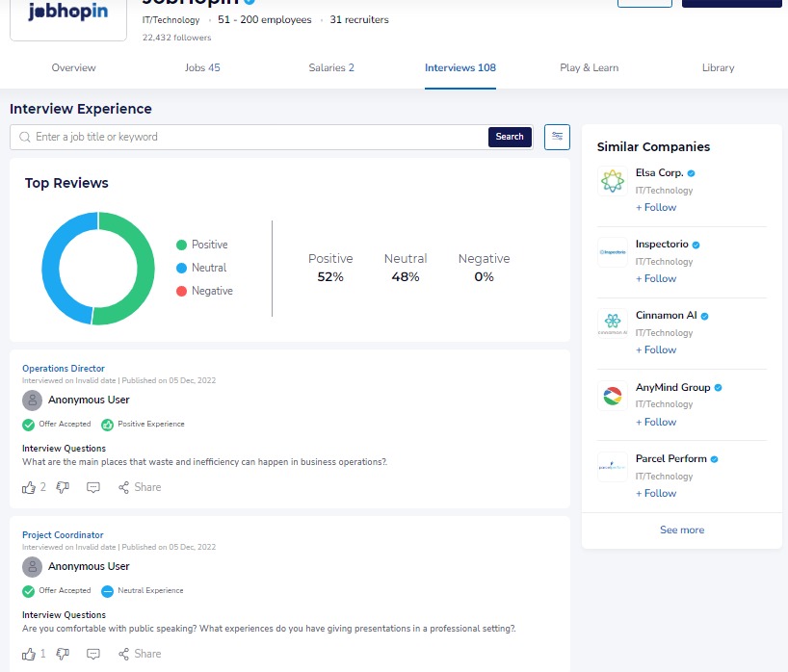Click the Inspectorio logo
Screen dimensions: 788x672
click(x=612, y=252)
